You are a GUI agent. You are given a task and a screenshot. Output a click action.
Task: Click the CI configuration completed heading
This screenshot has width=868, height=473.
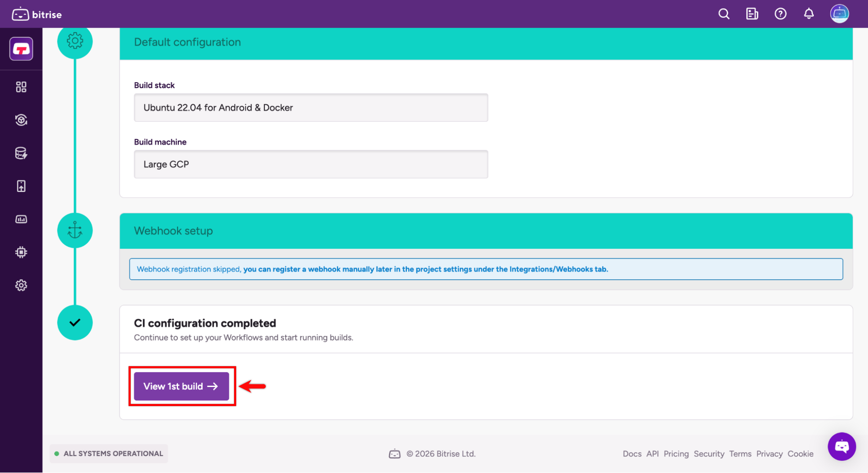point(205,323)
